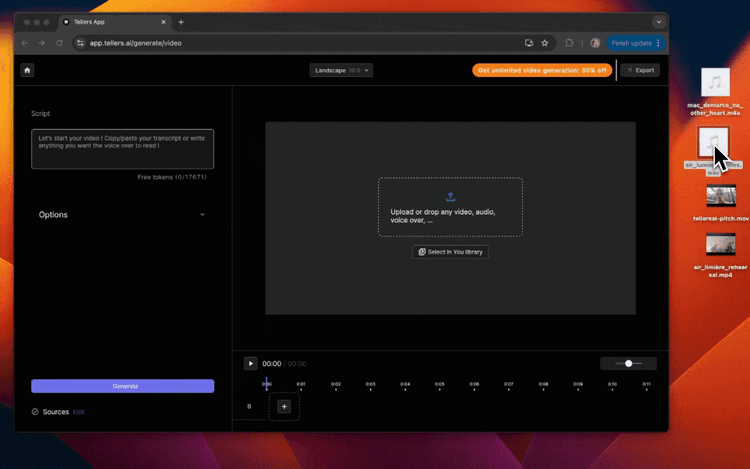Click the Free tokens counter text
Viewport: 750px width, 469px height.
pos(172,177)
